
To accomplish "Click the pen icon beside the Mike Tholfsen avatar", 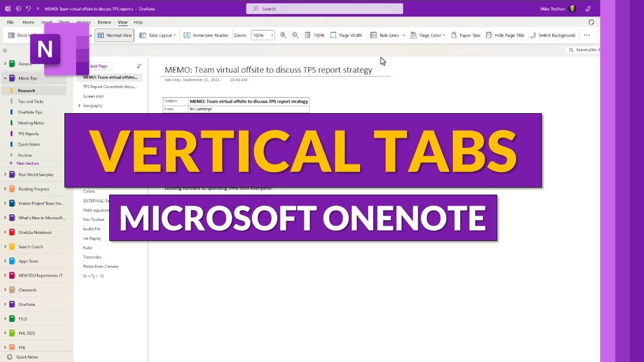I will point(588,9).
